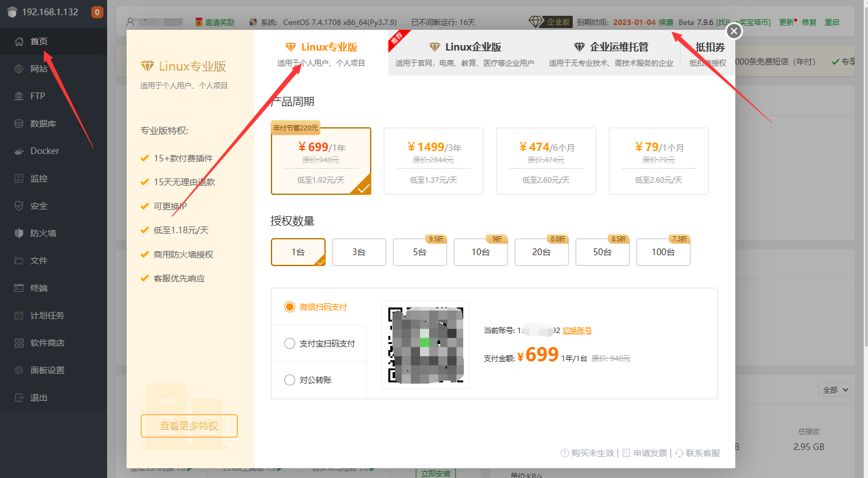Open the 全部 dropdown behind dialog
Screen dimensions: 868x478
(x=835, y=390)
